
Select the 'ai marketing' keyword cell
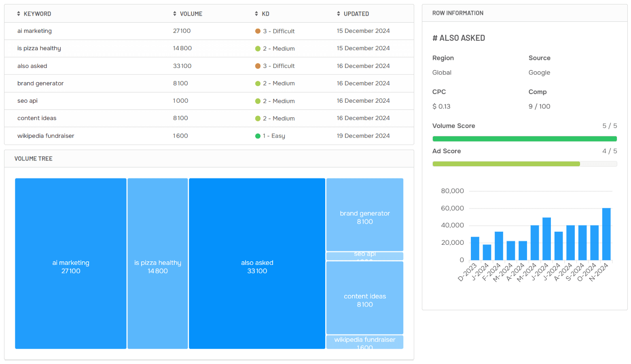click(x=34, y=31)
